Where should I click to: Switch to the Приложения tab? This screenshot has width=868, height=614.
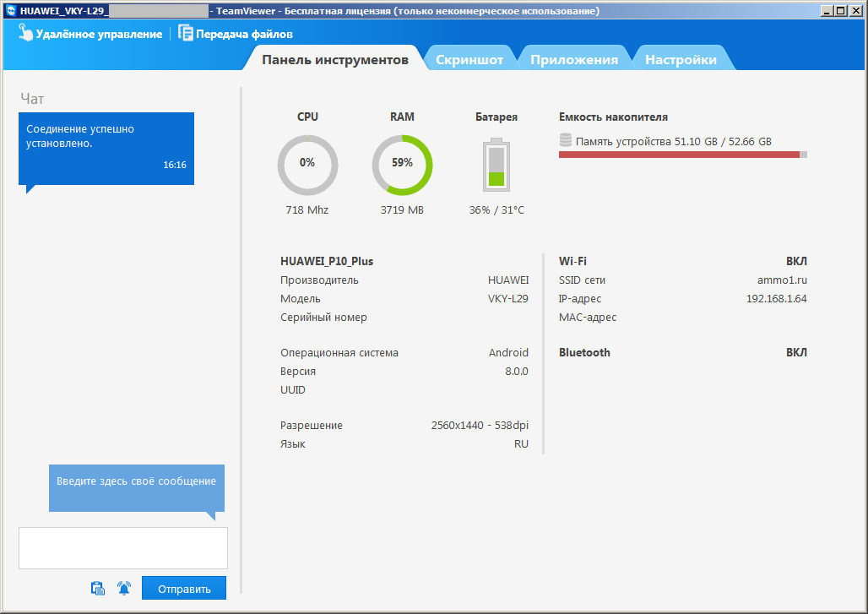574,60
